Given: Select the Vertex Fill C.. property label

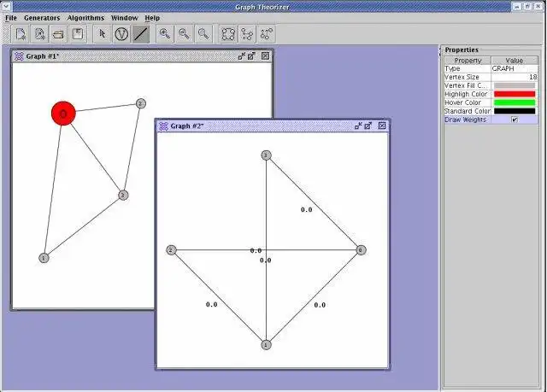Looking at the screenshot, I should (x=468, y=85).
